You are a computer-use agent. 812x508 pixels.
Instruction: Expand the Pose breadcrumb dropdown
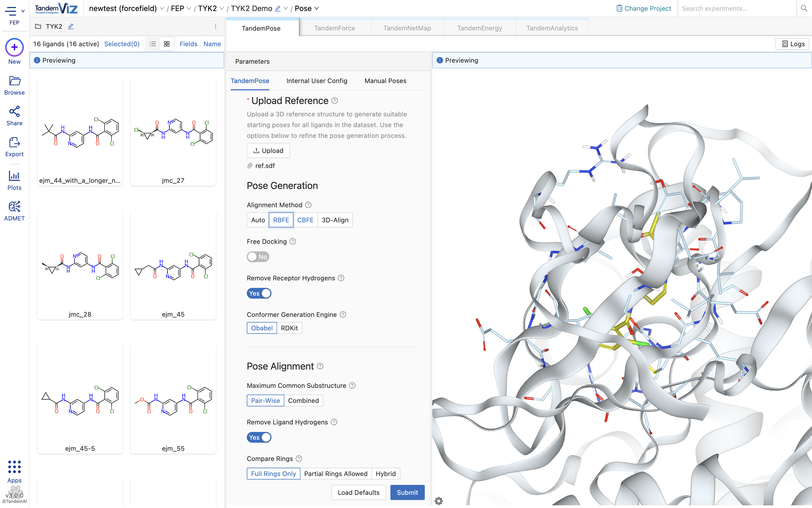[316, 9]
